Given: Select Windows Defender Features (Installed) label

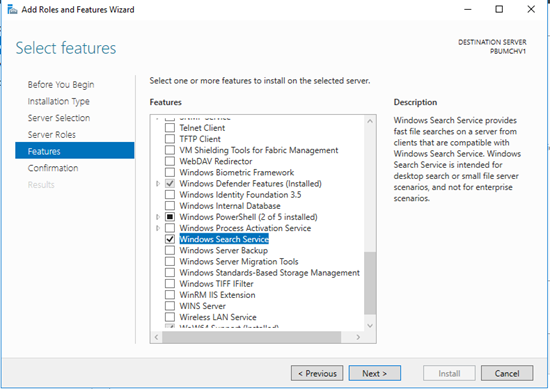Looking at the screenshot, I should click(250, 183).
